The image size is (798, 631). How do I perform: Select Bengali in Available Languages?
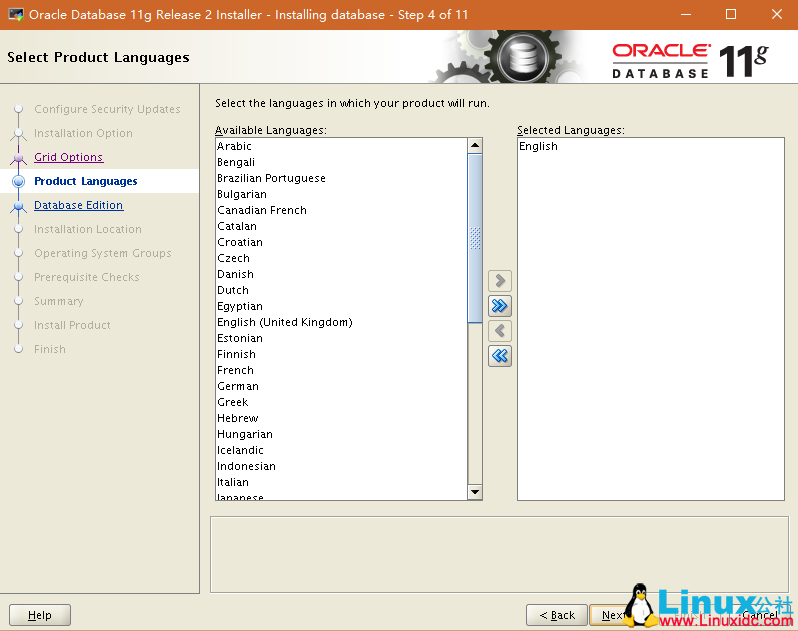coord(341,162)
